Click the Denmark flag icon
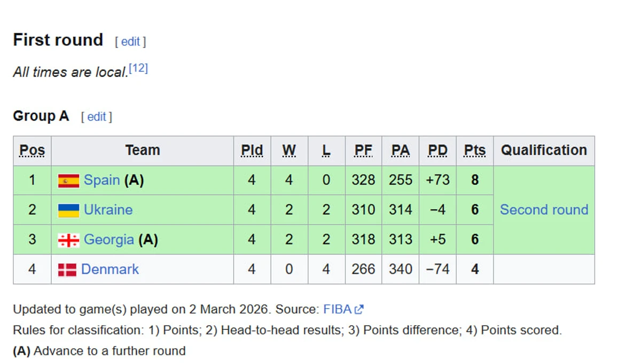Viewport: 641px width, 364px height. pyautogui.click(x=67, y=270)
